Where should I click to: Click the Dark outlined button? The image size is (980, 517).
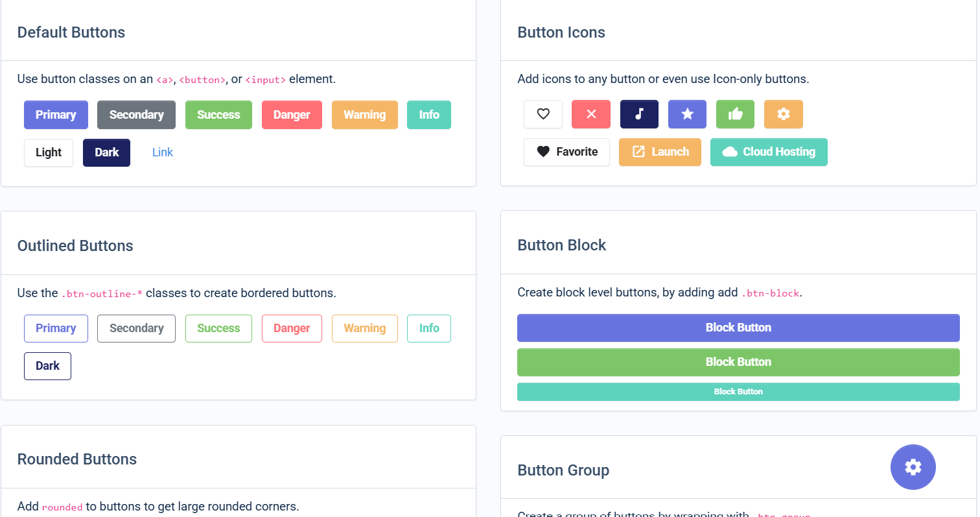pyautogui.click(x=47, y=366)
